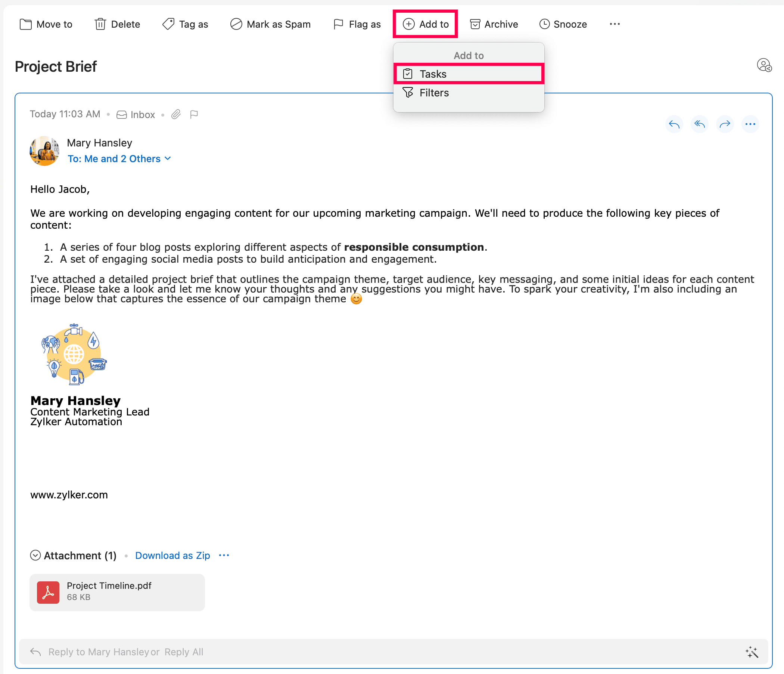784x674 pixels.
Task: Mark the email as Spam
Action: (x=271, y=24)
